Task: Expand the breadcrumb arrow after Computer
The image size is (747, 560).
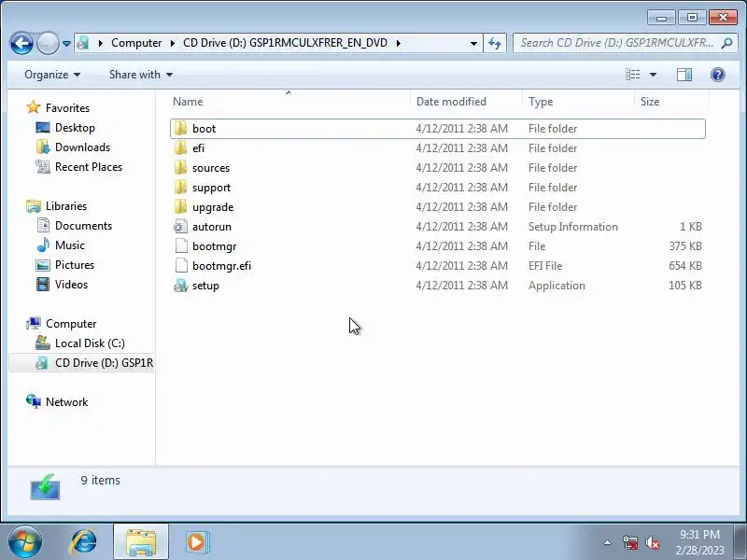Action: 173,43
